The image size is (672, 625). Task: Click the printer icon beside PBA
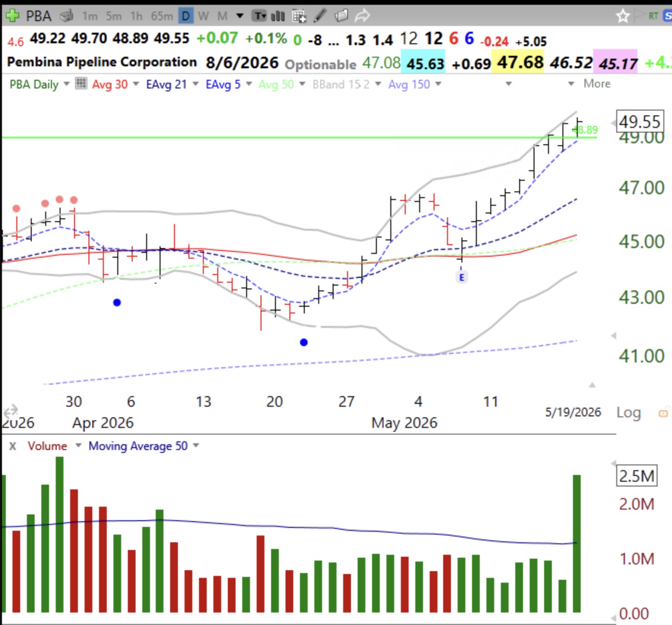pos(66,16)
